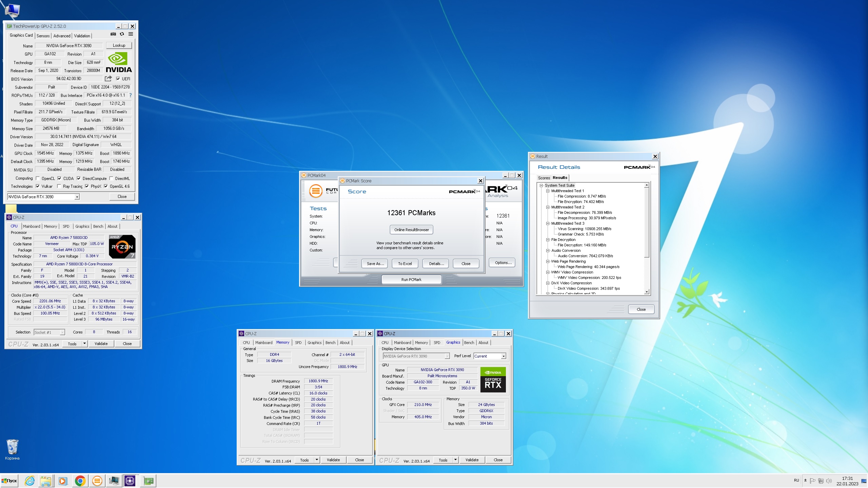This screenshot has height=488, width=868.
Task: Click the GPU-Z refresh icon
Action: coord(122,34)
